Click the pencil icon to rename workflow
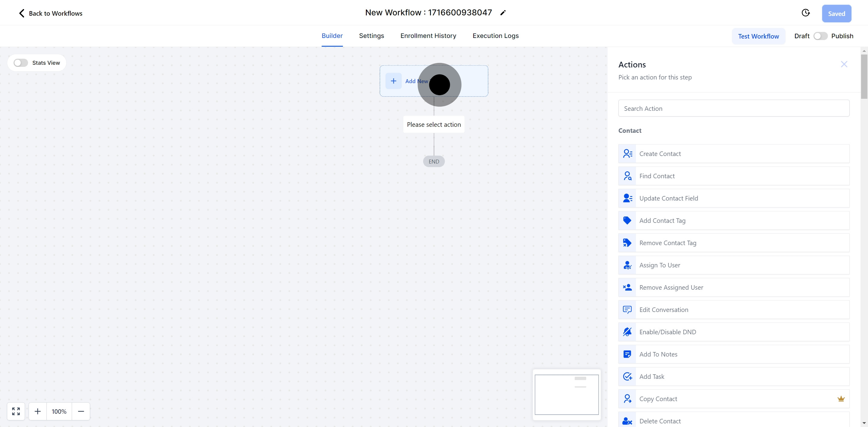The width and height of the screenshot is (868, 427). pyautogui.click(x=503, y=13)
